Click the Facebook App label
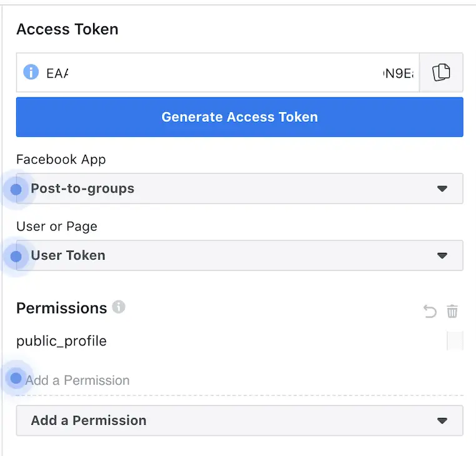The image size is (476, 456). click(61, 159)
